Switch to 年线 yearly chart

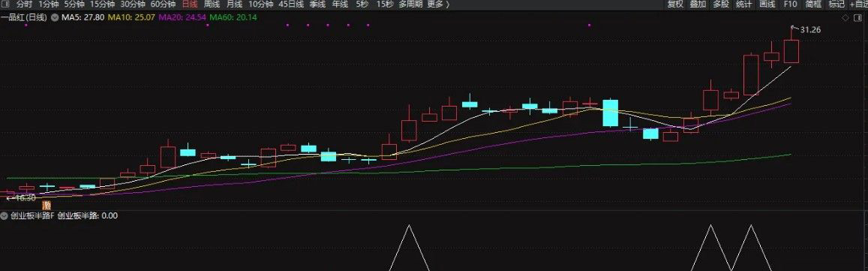coord(340,5)
